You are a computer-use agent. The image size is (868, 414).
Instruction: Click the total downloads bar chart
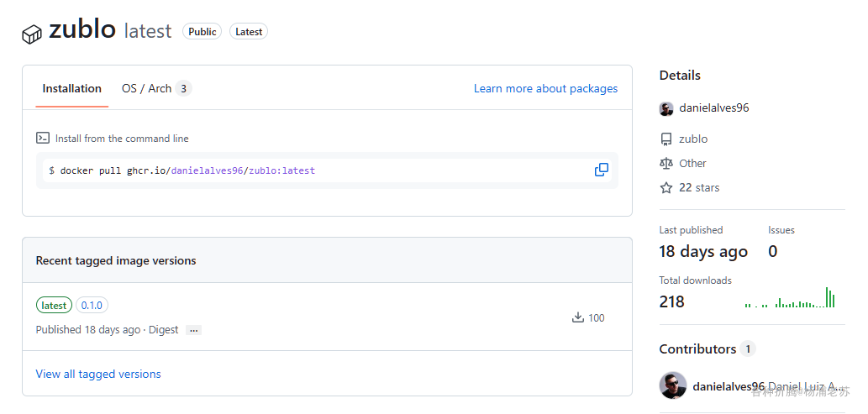[x=790, y=298]
